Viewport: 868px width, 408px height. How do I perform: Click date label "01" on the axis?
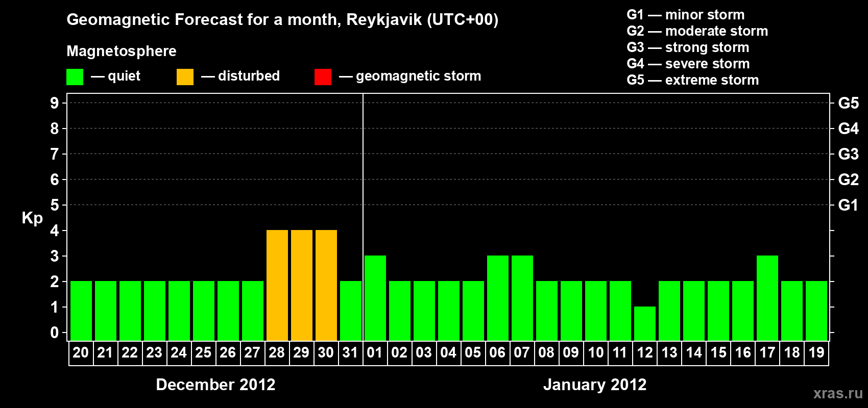[x=375, y=352]
